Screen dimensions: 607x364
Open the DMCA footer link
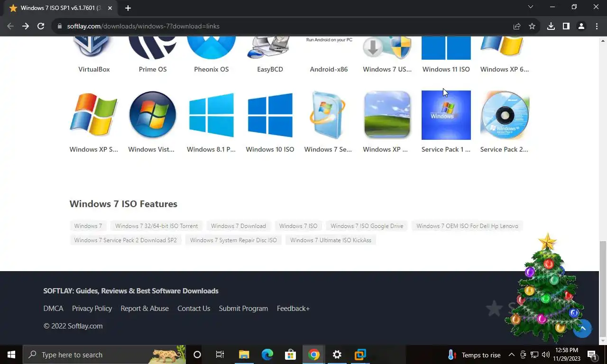click(54, 309)
